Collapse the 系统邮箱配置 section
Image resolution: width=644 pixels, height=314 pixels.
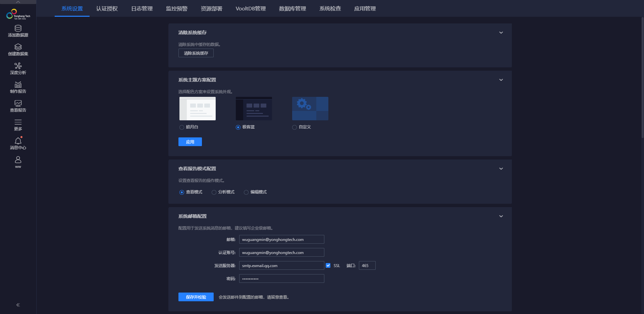coord(501,216)
